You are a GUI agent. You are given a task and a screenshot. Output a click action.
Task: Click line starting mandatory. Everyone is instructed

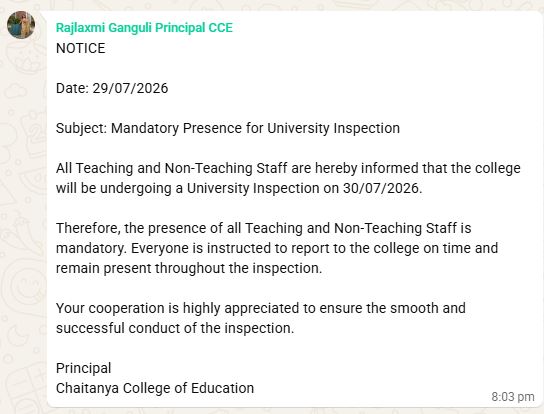(277, 248)
